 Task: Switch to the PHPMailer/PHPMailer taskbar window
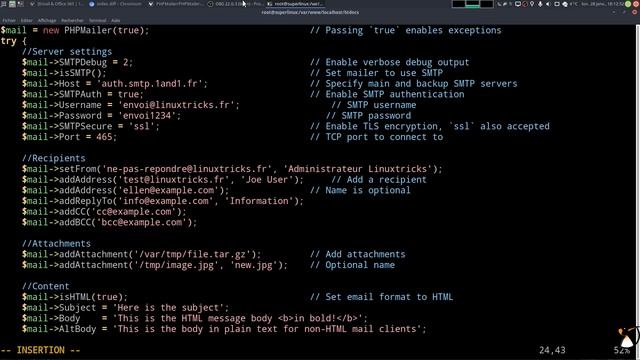175,4
